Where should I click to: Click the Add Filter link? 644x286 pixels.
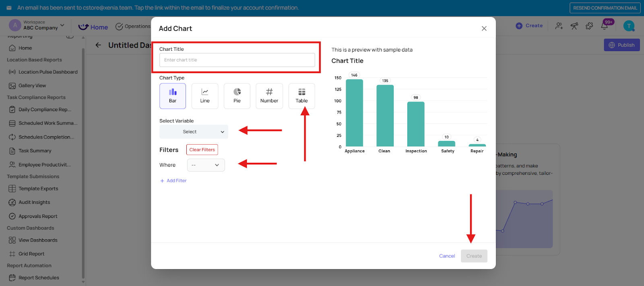coord(173,181)
